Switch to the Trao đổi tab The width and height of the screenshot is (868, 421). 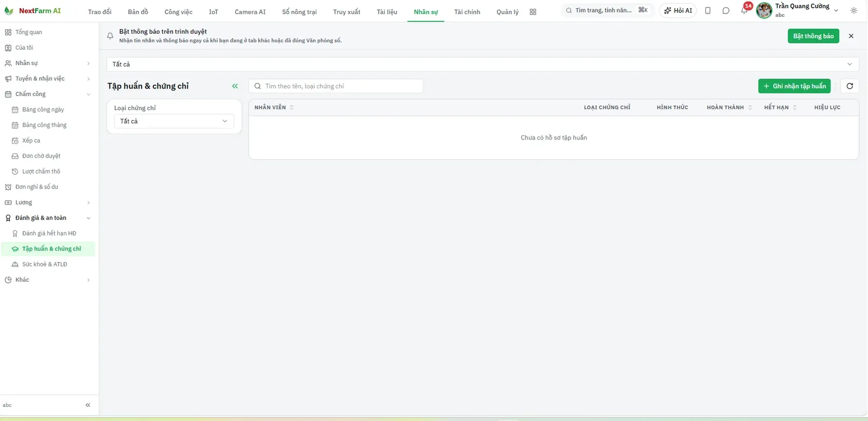100,12
